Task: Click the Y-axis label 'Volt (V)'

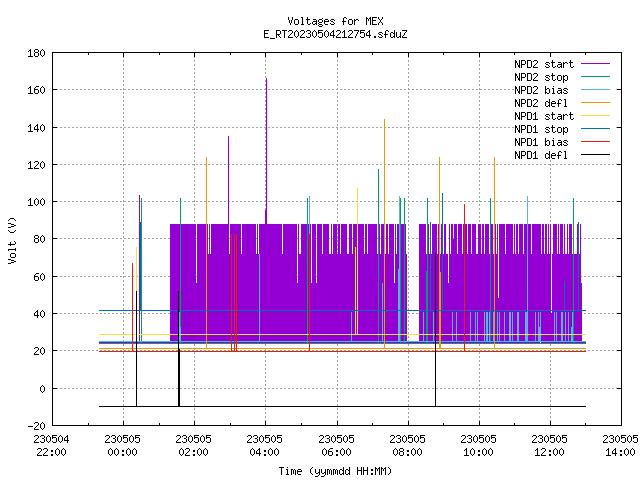Action: tap(12, 240)
